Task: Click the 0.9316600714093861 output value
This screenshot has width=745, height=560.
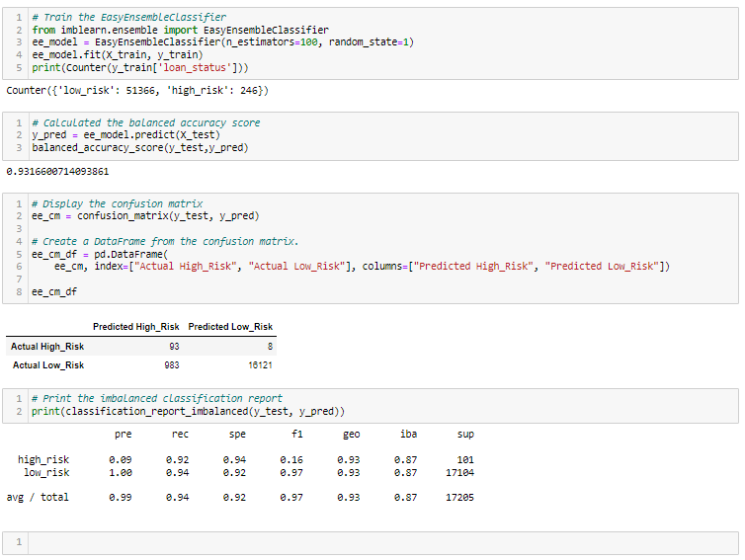Action: point(57,172)
